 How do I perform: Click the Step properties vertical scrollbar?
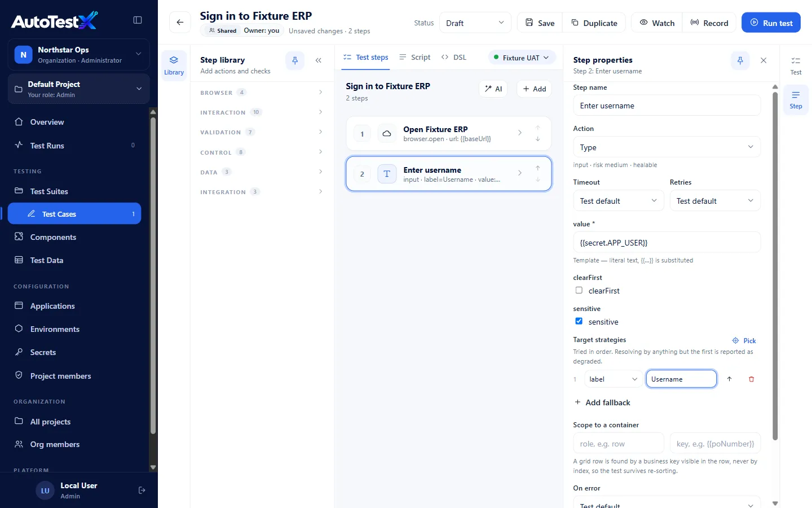tap(775, 265)
